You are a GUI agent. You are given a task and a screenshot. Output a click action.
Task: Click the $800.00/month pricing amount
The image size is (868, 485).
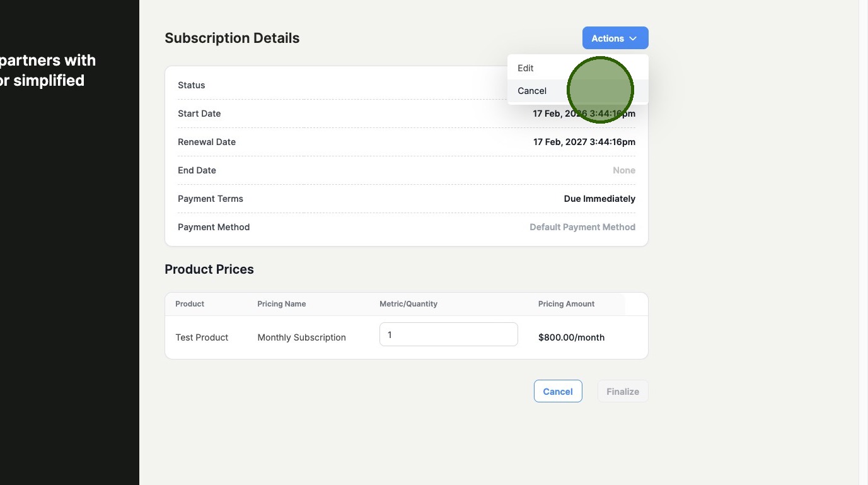pos(571,337)
